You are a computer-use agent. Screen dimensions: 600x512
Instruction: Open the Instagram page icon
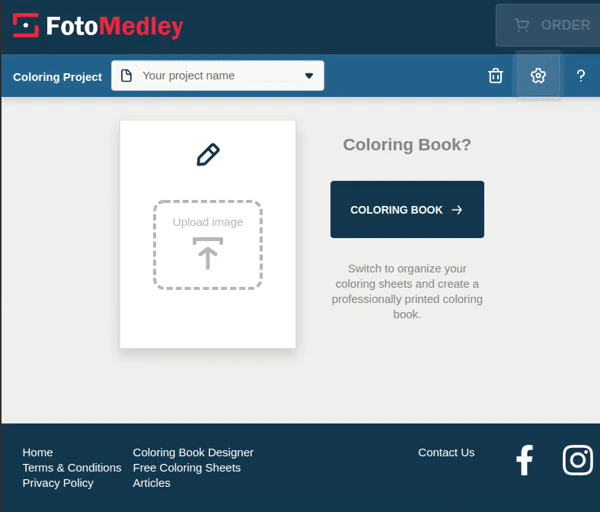click(x=577, y=460)
